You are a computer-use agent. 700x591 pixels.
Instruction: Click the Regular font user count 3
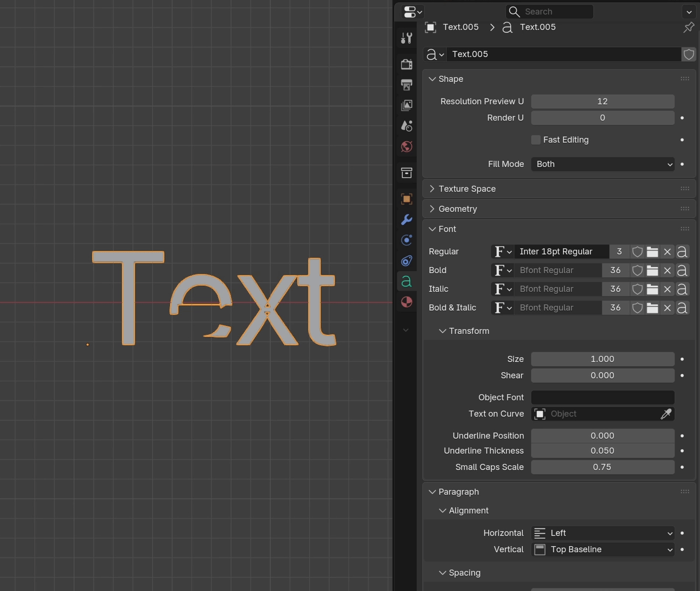point(619,252)
